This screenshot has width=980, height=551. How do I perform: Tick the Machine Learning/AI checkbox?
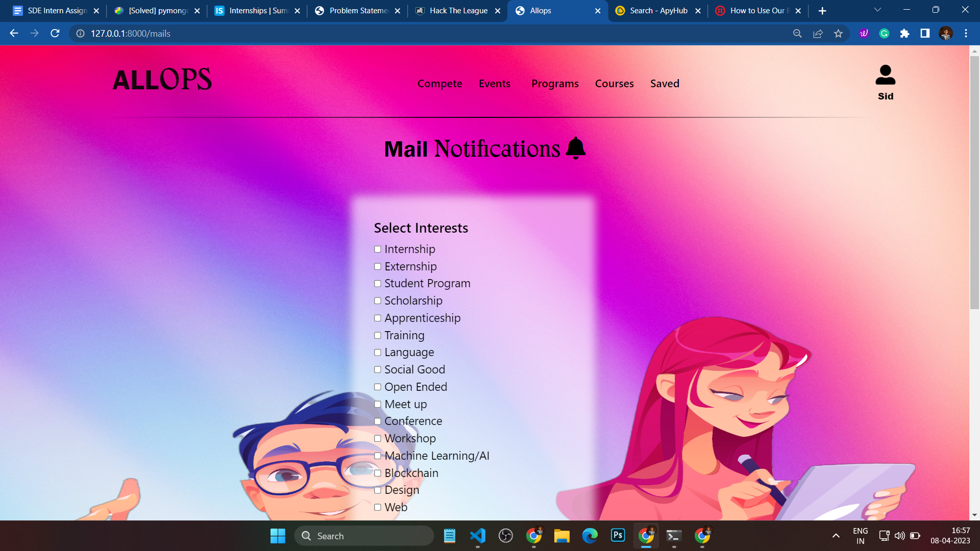tap(378, 456)
